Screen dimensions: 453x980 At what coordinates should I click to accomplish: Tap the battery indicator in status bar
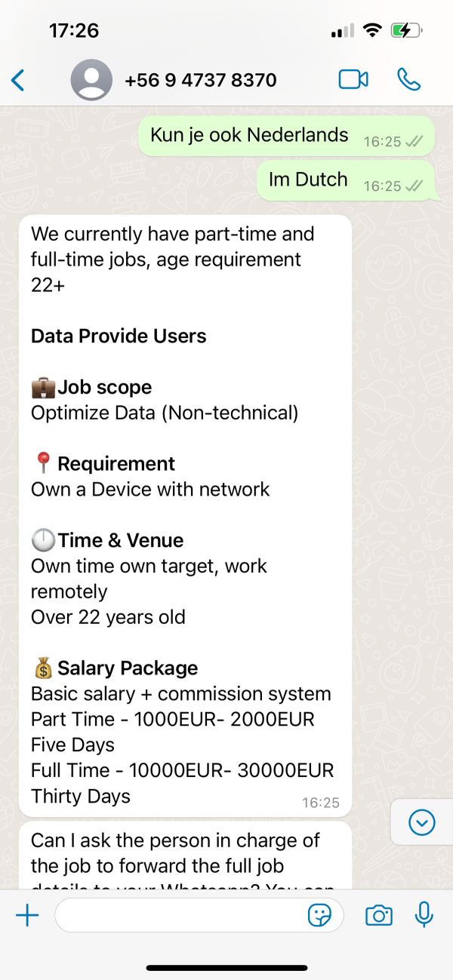(x=405, y=31)
